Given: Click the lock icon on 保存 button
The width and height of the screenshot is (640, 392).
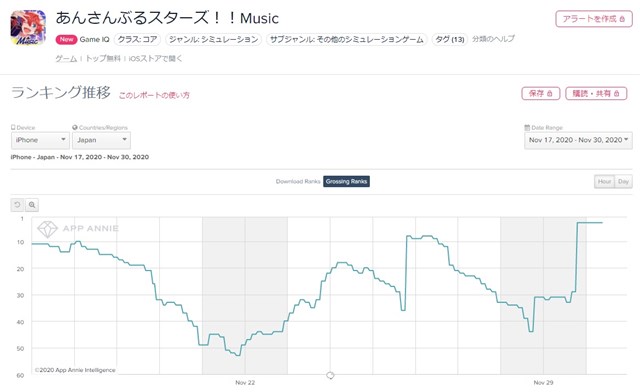Looking at the screenshot, I should [549, 94].
